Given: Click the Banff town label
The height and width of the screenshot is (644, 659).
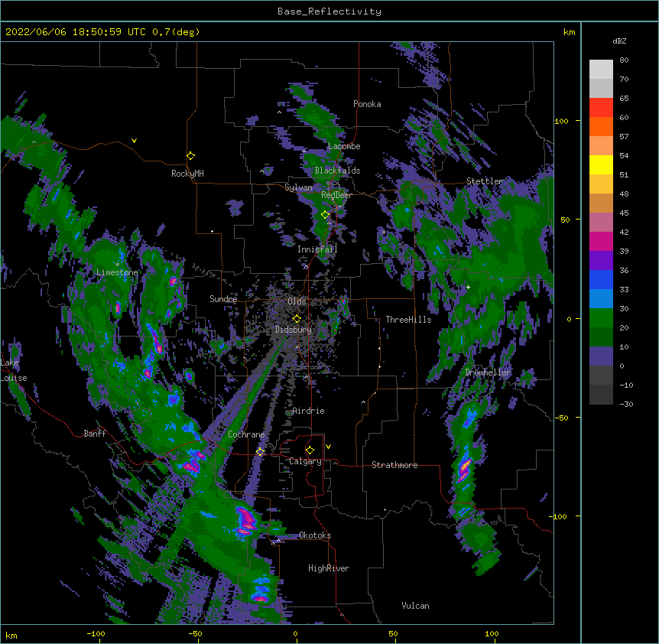Looking at the screenshot, I should point(95,434).
